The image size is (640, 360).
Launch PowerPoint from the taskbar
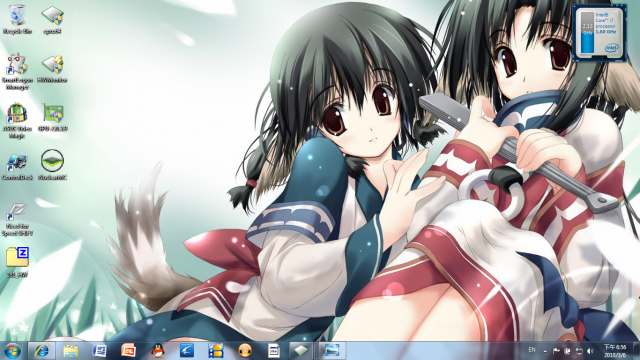128,351
